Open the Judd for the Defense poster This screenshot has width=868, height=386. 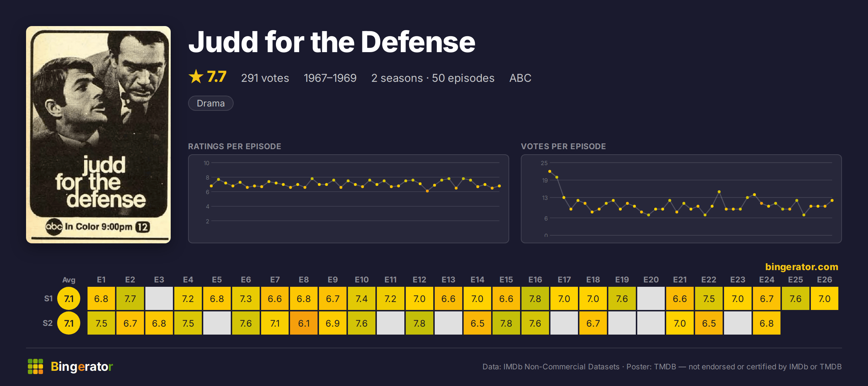tap(98, 135)
